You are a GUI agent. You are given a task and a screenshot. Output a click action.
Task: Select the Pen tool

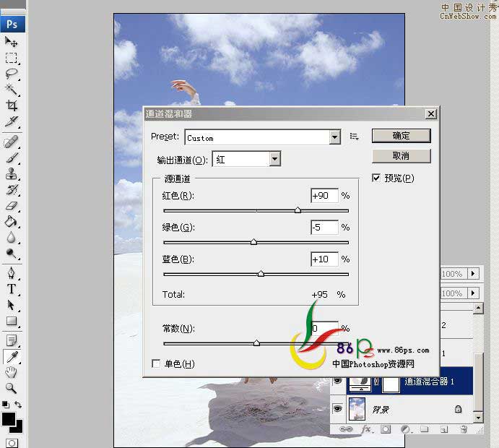(x=12, y=273)
